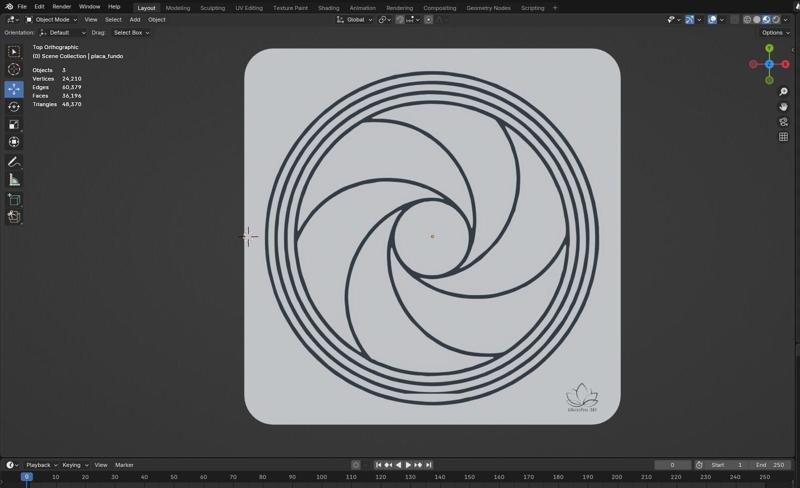This screenshot has height=488, width=800.
Task: Open the shading options dropdown arrow
Action: (x=786, y=19)
